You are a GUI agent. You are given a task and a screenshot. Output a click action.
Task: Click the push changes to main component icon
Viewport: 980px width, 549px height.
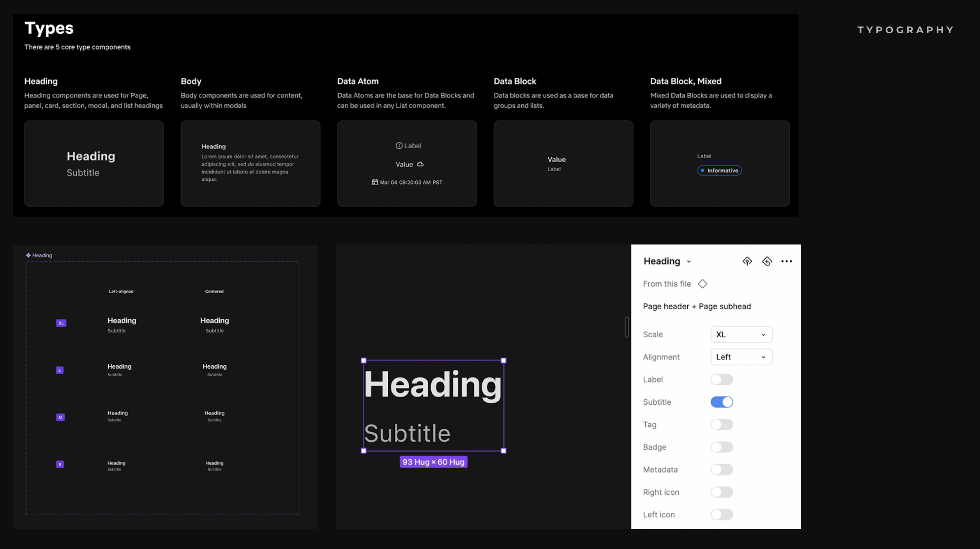click(747, 261)
